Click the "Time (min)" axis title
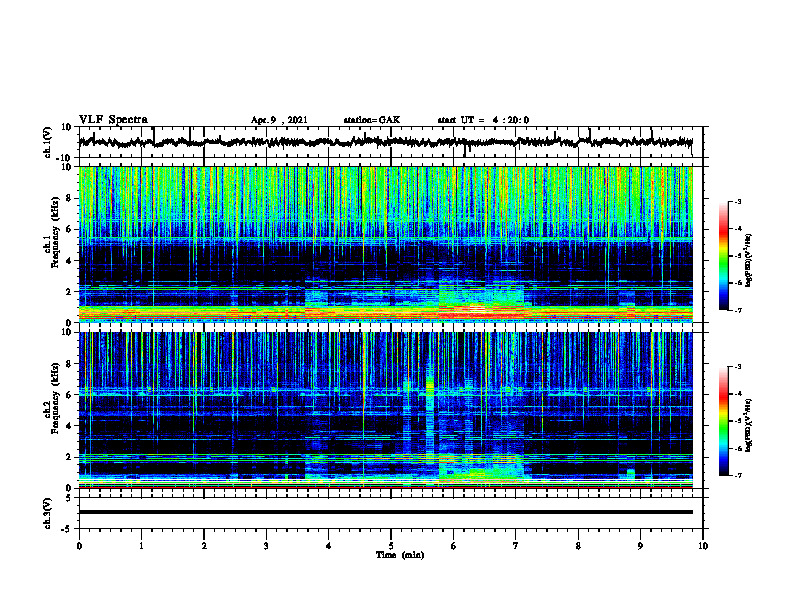The height and width of the screenshot is (612, 792). [400, 555]
